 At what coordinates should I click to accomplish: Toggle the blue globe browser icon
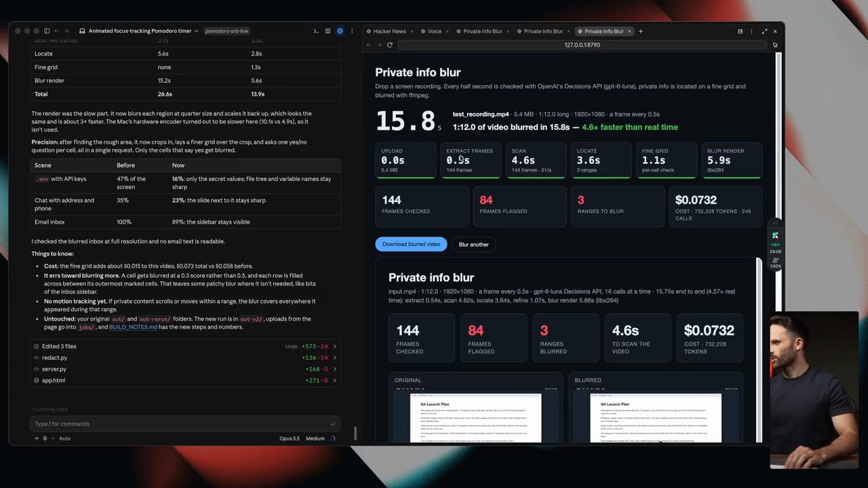[340, 31]
